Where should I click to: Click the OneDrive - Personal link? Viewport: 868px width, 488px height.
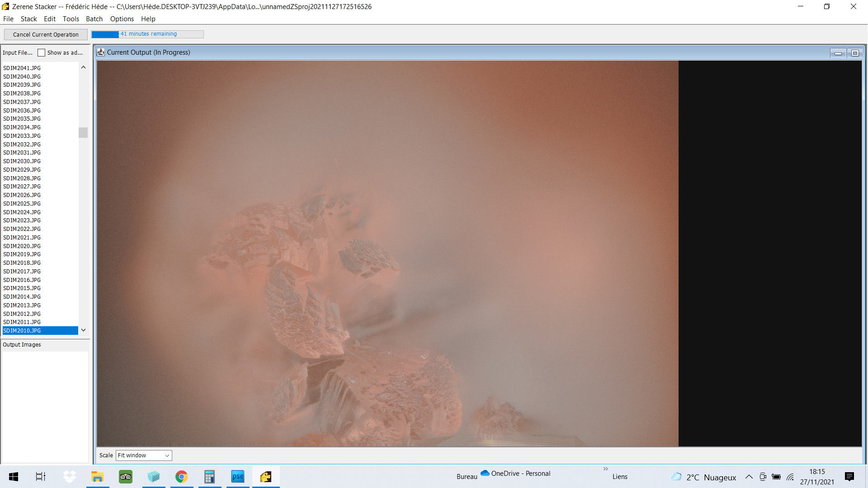(515, 474)
